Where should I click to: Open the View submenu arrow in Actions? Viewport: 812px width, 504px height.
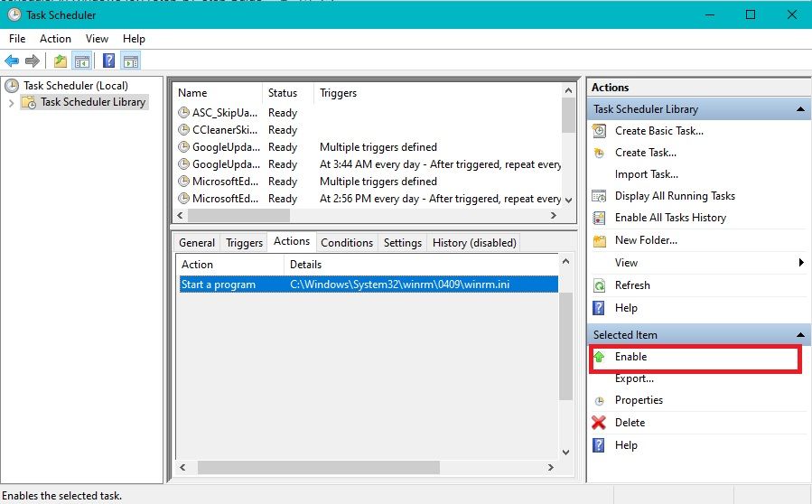click(801, 263)
